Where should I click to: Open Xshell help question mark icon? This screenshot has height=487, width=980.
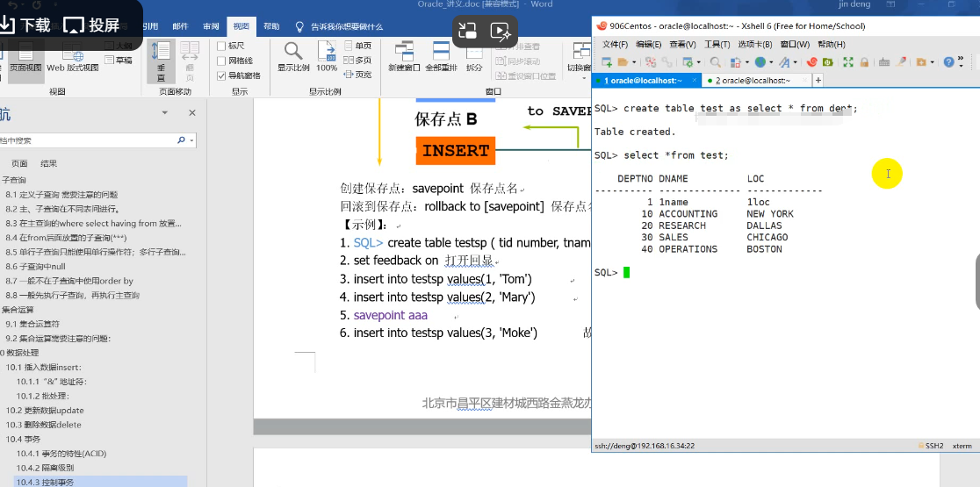coord(948,62)
